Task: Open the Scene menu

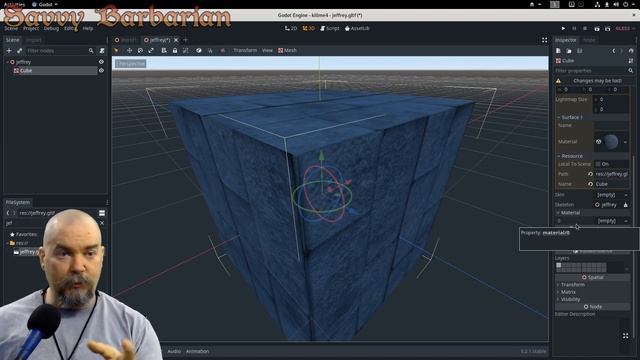Action: [11, 29]
